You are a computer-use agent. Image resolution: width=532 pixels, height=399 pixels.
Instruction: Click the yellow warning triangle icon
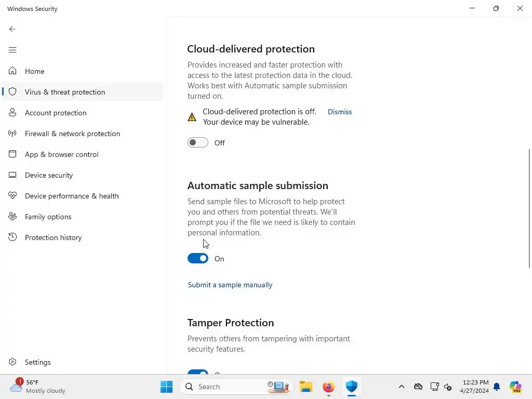tap(192, 117)
